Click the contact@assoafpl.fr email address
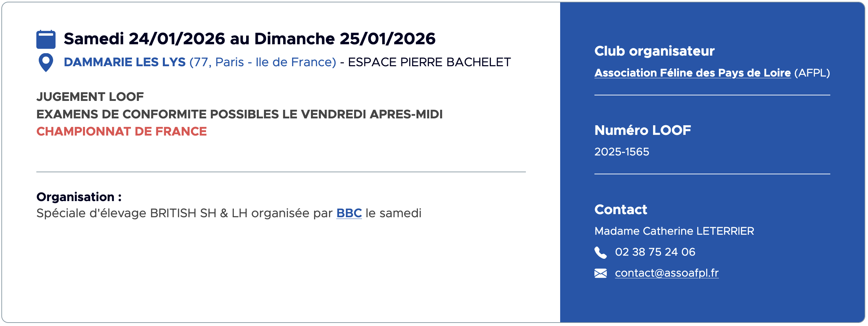Image resolution: width=868 pixels, height=326 pixels. [x=667, y=273]
